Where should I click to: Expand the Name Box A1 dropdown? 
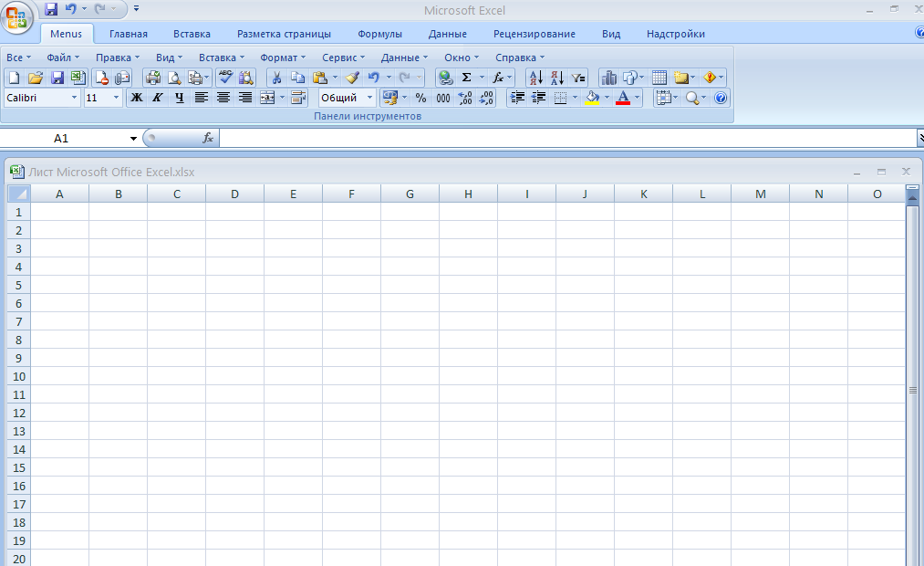click(x=134, y=139)
